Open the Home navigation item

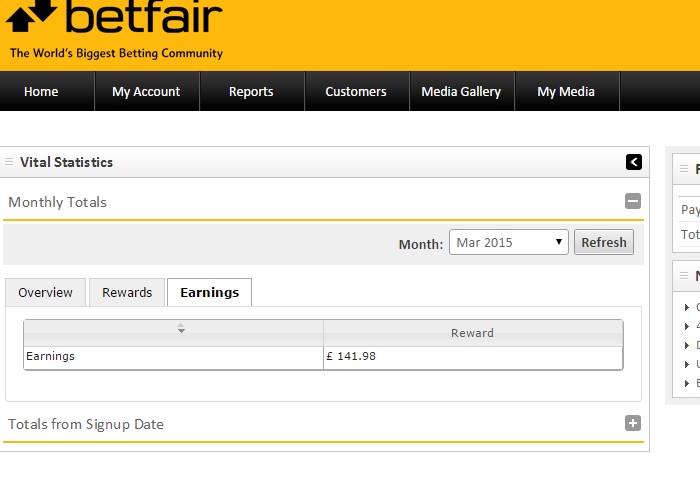pos(41,91)
